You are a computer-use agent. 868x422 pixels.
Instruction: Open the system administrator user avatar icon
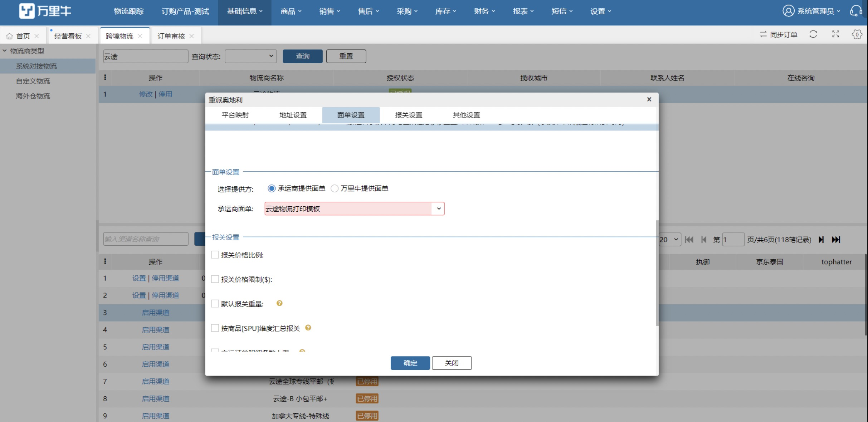(788, 11)
